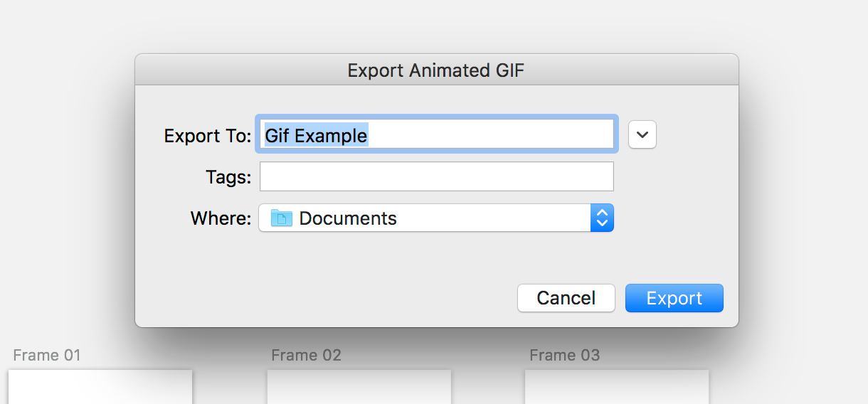Click the Export Animated GIF title bar

(436, 70)
